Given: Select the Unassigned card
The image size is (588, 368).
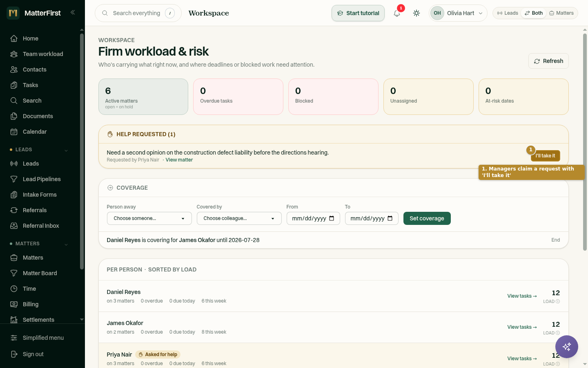Looking at the screenshot, I should tap(428, 96).
